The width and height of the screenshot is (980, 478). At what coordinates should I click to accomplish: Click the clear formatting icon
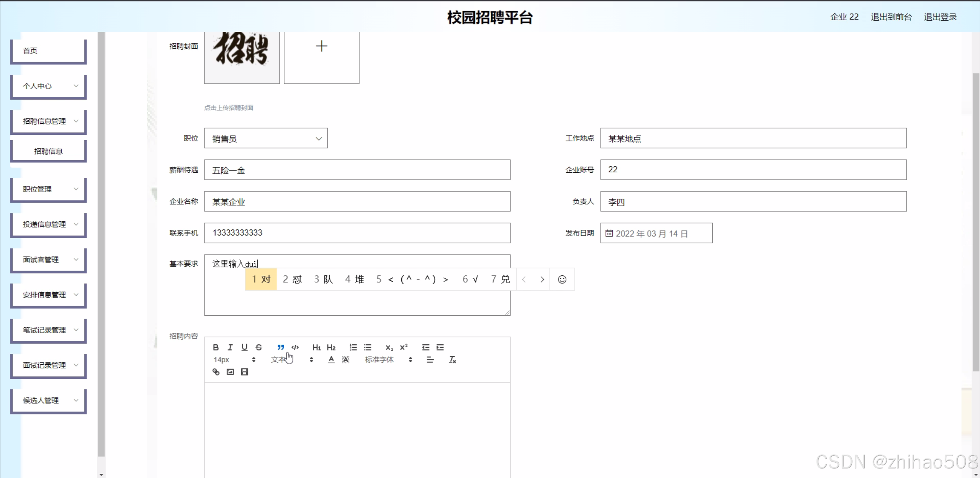[452, 360]
